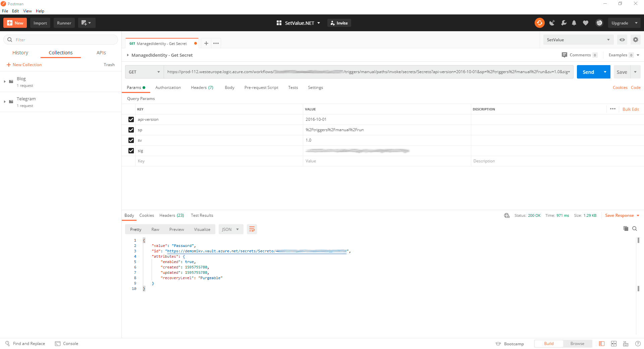The width and height of the screenshot is (644, 349).
Task: Switch to Browse mode
Action: 577,344
